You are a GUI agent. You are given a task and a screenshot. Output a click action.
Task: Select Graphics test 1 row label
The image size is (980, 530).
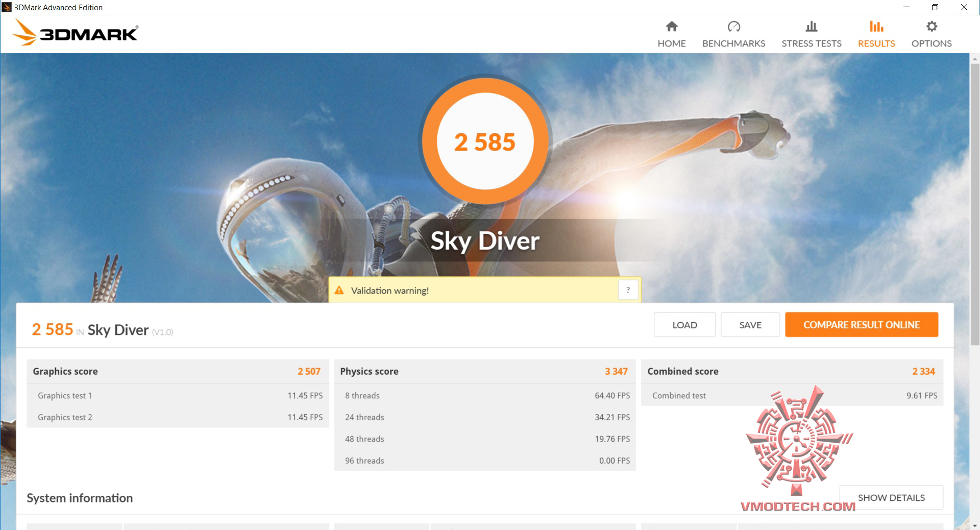(65, 396)
